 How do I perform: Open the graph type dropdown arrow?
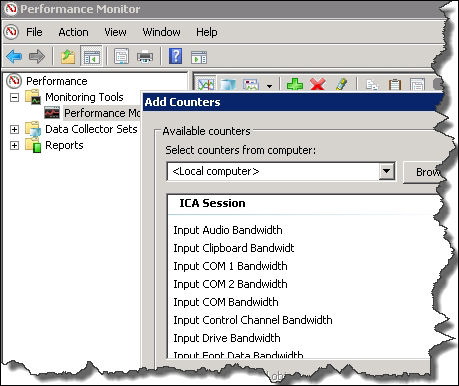pos(269,86)
